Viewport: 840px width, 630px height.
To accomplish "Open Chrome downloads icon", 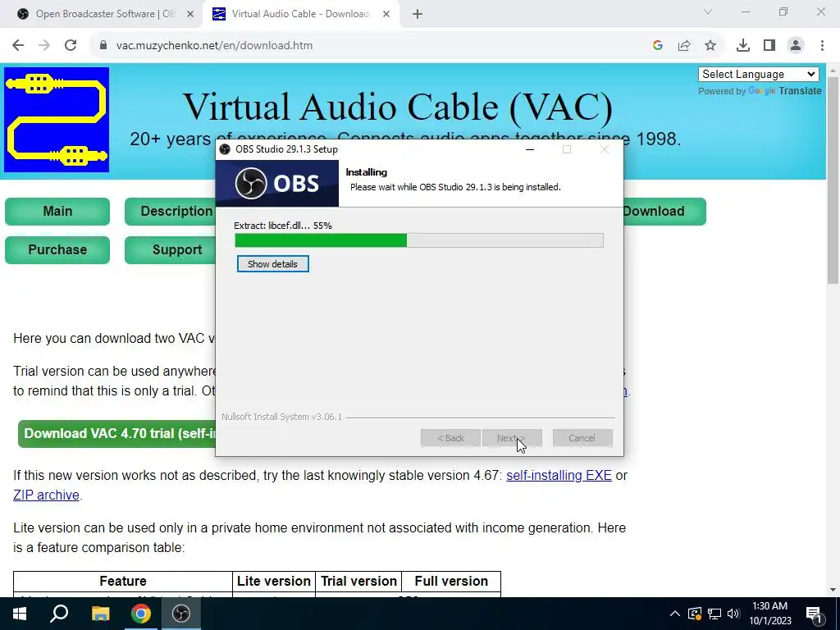I will (743, 46).
